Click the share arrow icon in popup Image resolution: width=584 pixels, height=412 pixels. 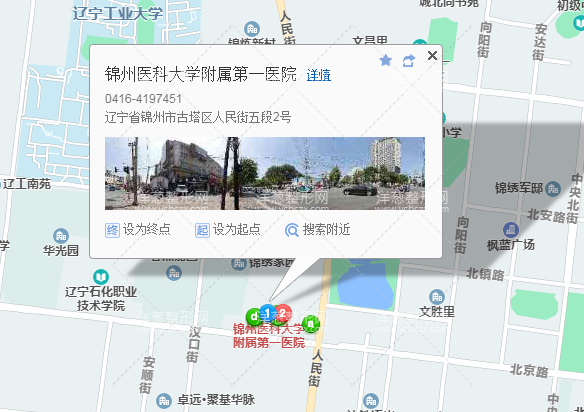click(409, 60)
